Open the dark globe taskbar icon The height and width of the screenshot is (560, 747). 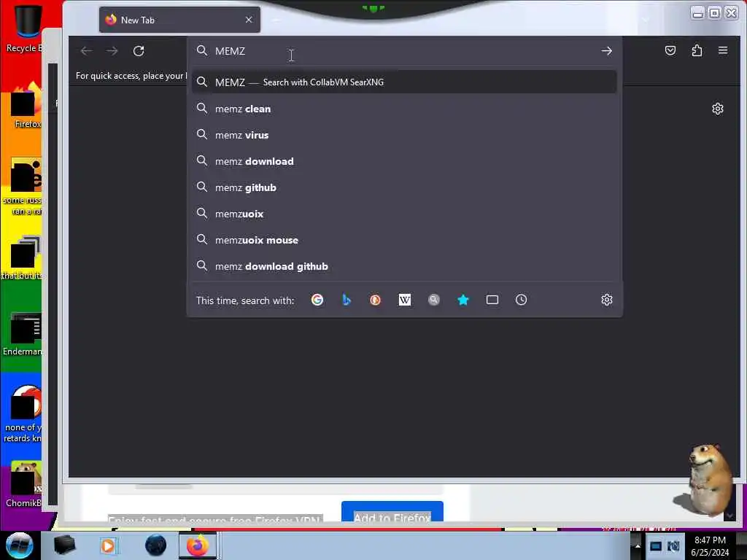(x=155, y=545)
